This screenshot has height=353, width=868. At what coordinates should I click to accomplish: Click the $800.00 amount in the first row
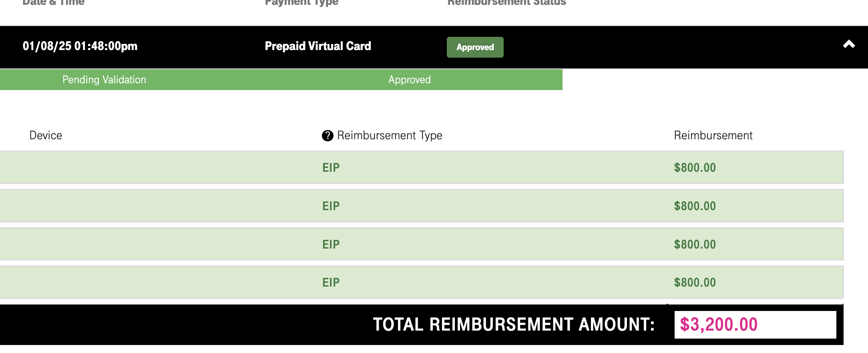695,168
